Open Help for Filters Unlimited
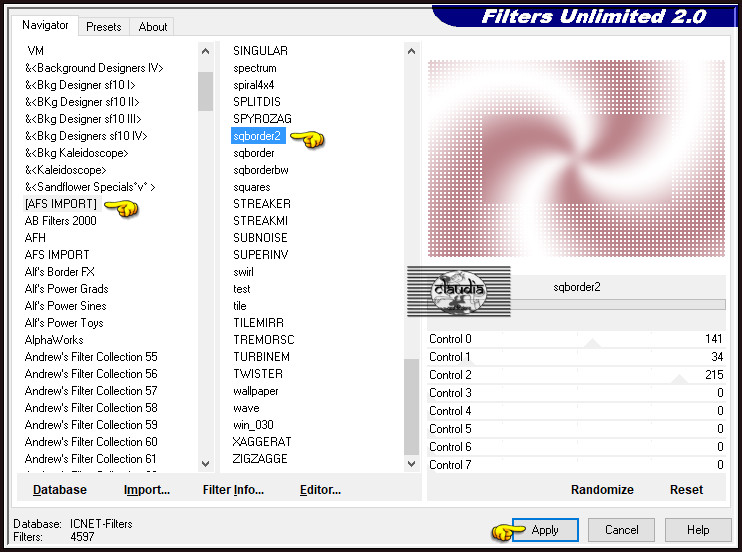Screen dimensions: 742x552 698,530
